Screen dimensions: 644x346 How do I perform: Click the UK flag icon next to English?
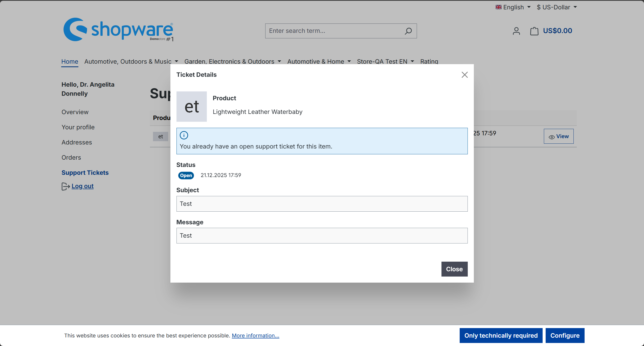click(x=498, y=7)
